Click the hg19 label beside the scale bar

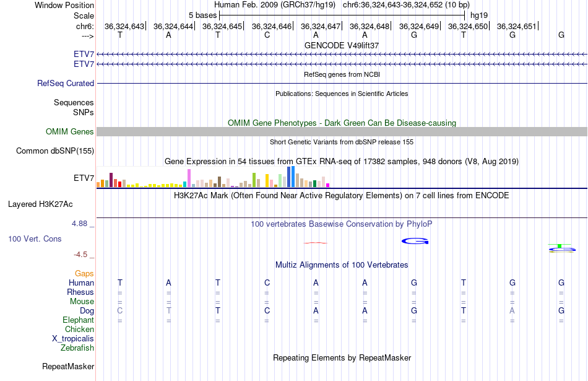pyautogui.click(x=479, y=15)
